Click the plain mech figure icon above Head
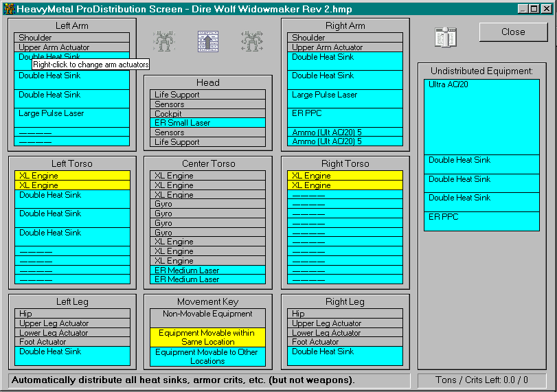557x392 pixels. [x=163, y=41]
